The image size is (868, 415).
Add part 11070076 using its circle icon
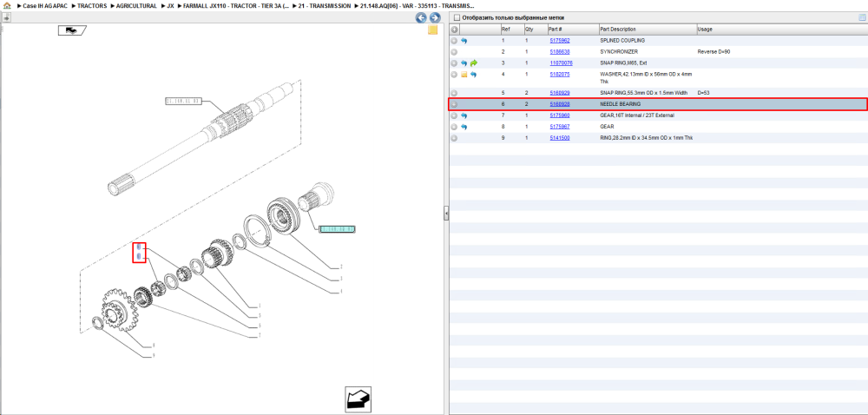pyautogui.click(x=454, y=63)
